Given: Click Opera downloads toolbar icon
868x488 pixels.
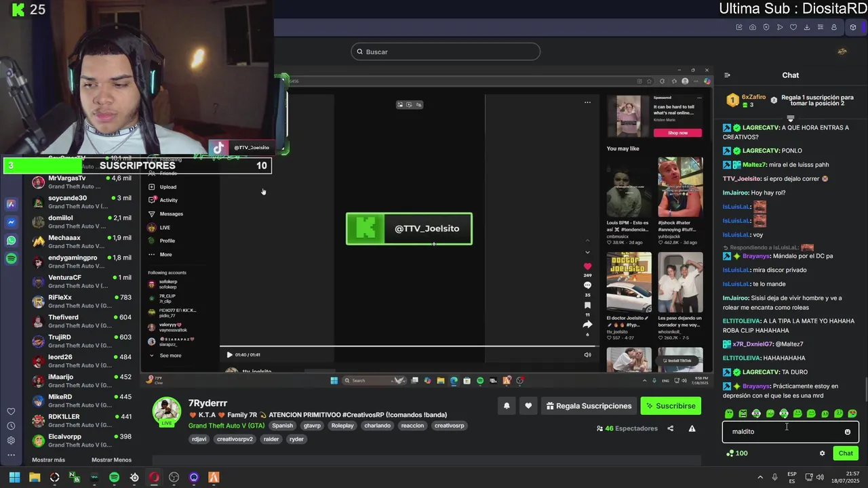Looking at the screenshot, I should [x=807, y=27].
